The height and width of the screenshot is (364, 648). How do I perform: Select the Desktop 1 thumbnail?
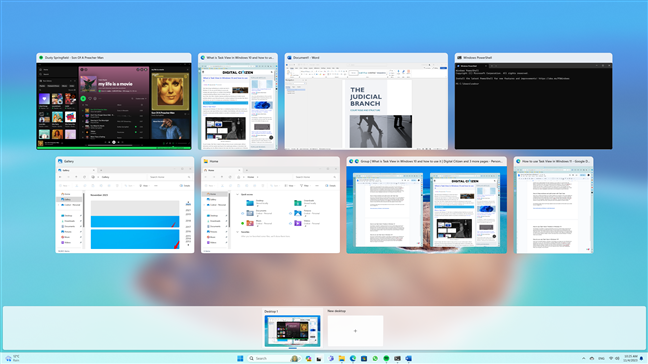(x=292, y=331)
